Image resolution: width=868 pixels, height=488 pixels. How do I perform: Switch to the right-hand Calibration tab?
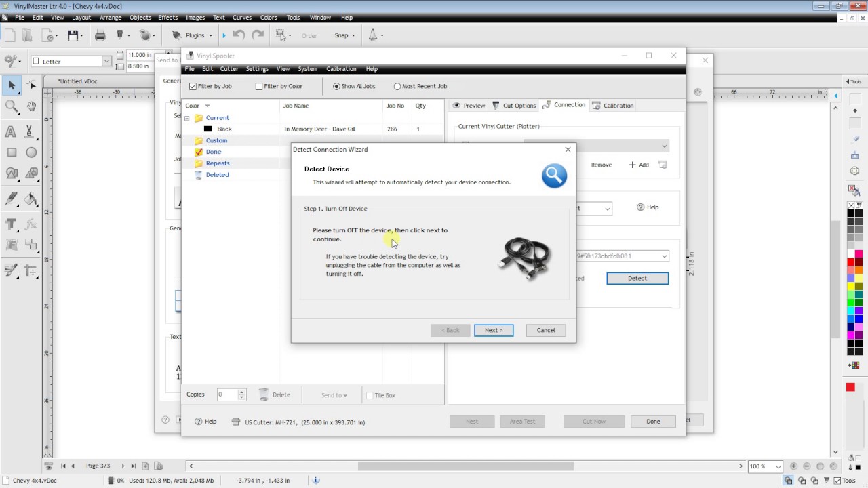click(613, 106)
